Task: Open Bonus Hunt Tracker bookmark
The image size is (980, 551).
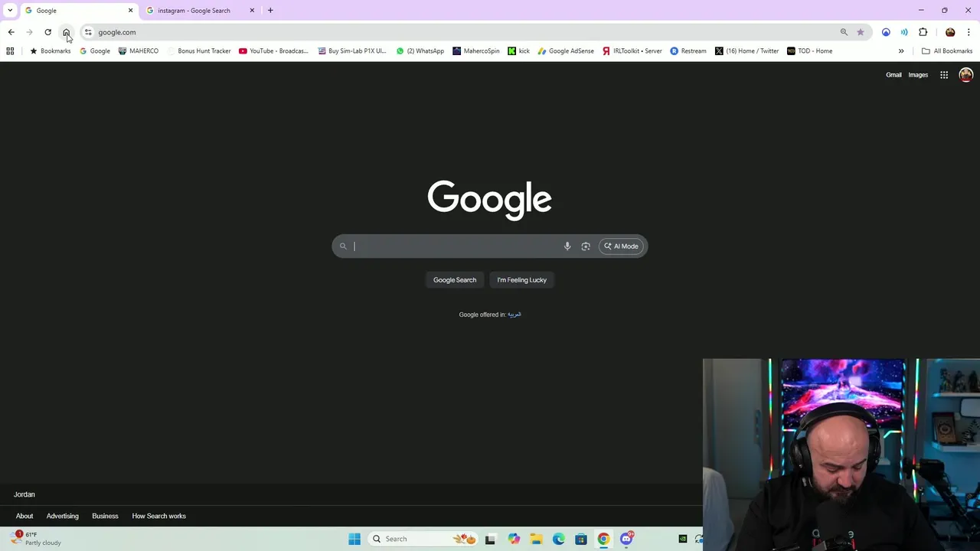Action: click(199, 51)
